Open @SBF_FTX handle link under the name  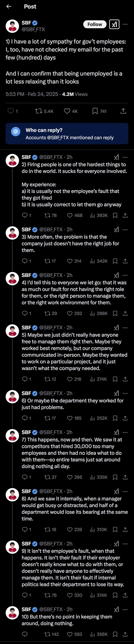point(33,30)
